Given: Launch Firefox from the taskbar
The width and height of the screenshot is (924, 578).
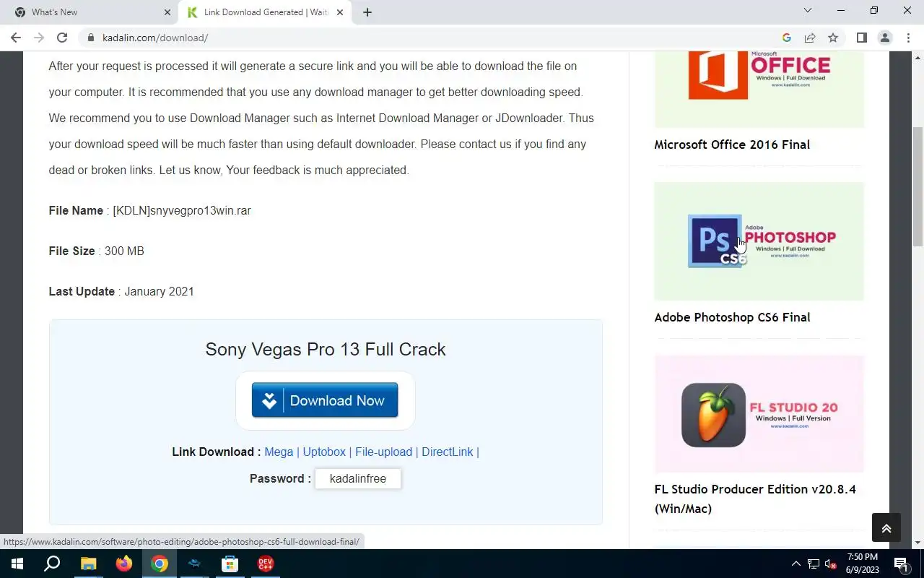Looking at the screenshot, I should (x=124, y=564).
